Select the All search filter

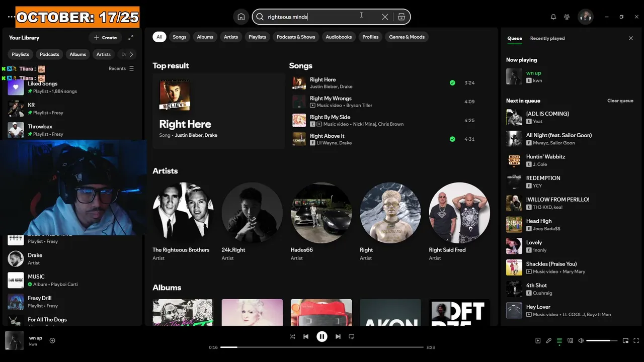(x=159, y=37)
